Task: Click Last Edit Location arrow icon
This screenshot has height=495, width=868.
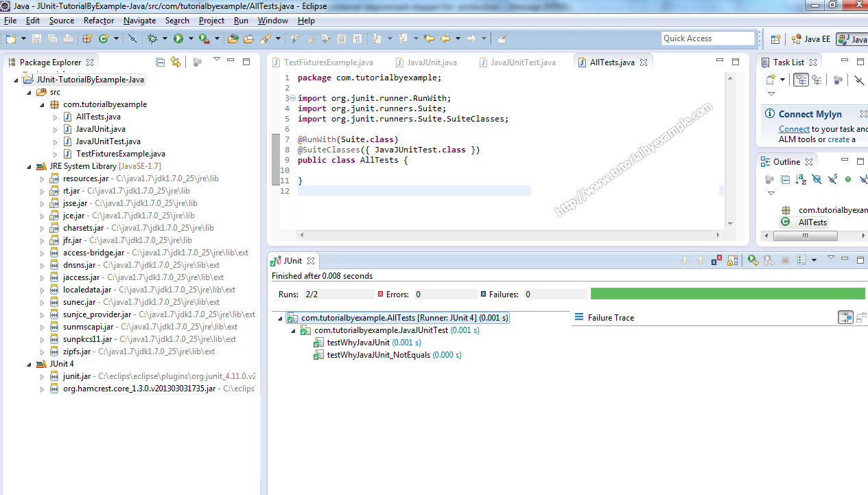Action: (x=429, y=38)
